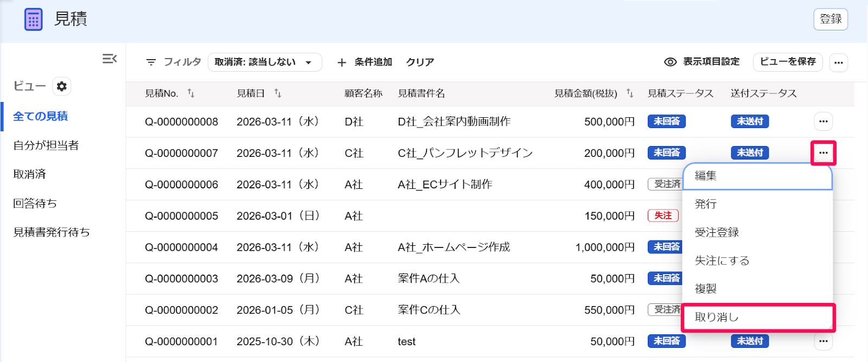Switch to 回答待ち view
This screenshot has width=868, height=362.
[x=35, y=204]
